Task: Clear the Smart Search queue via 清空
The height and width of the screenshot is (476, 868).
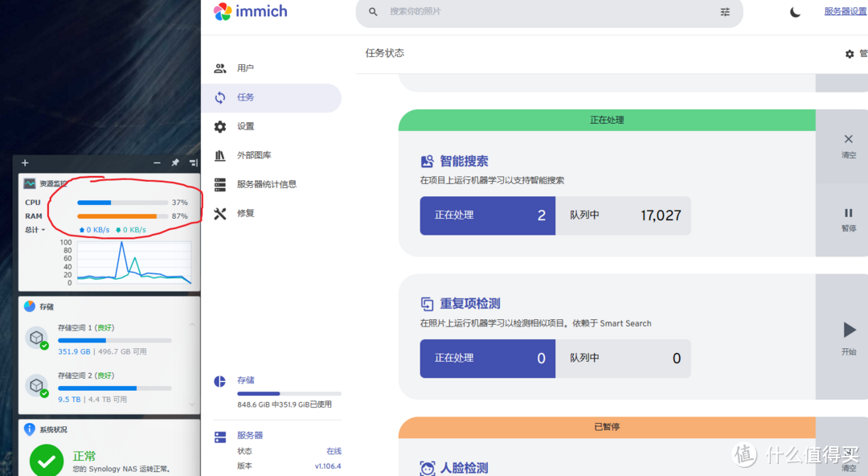Action: point(848,146)
